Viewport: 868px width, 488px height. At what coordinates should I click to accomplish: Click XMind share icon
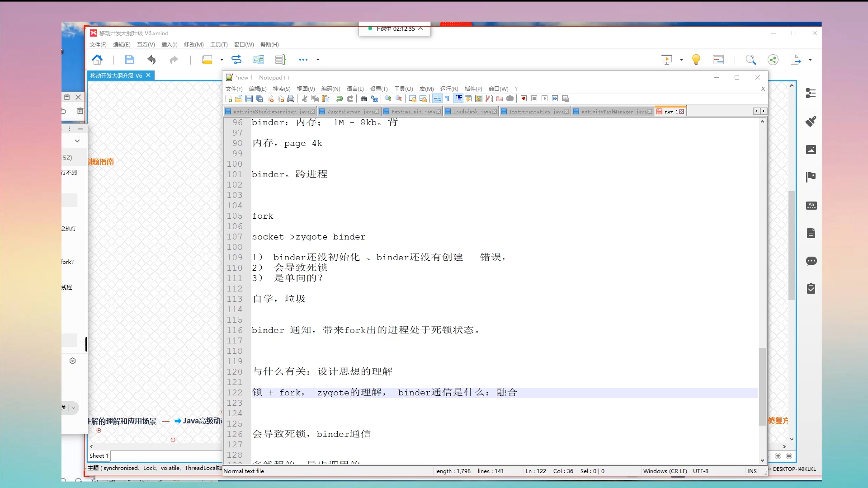point(773,60)
